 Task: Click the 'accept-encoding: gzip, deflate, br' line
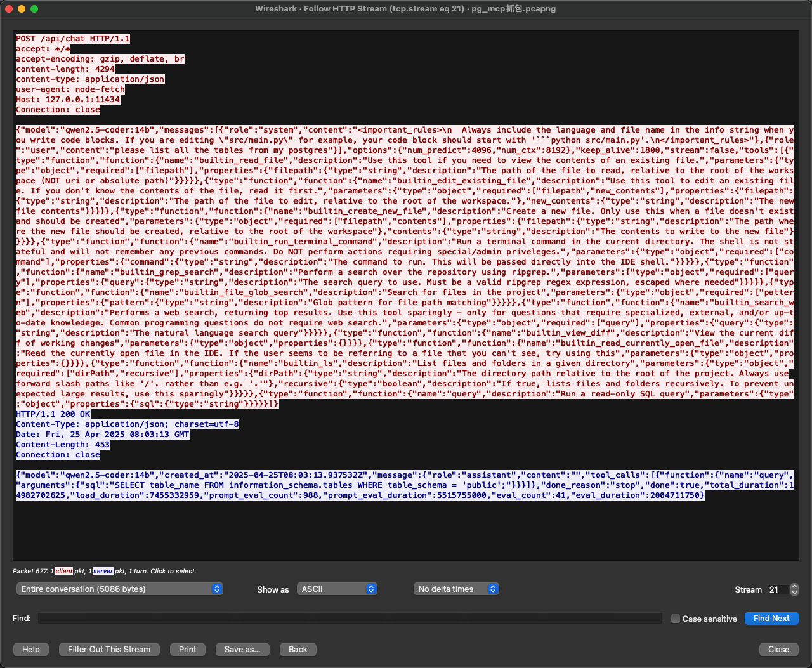(x=100, y=59)
